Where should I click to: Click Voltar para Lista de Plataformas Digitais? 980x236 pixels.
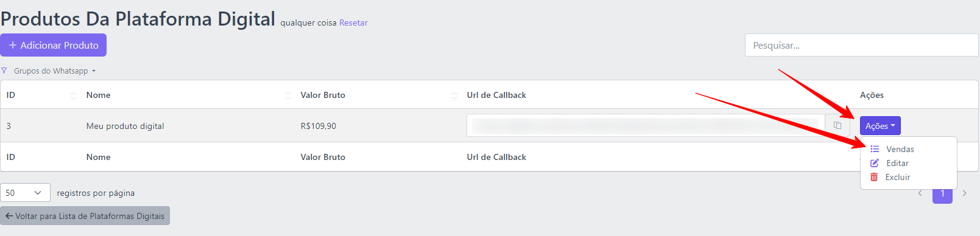(x=85, y=216)
